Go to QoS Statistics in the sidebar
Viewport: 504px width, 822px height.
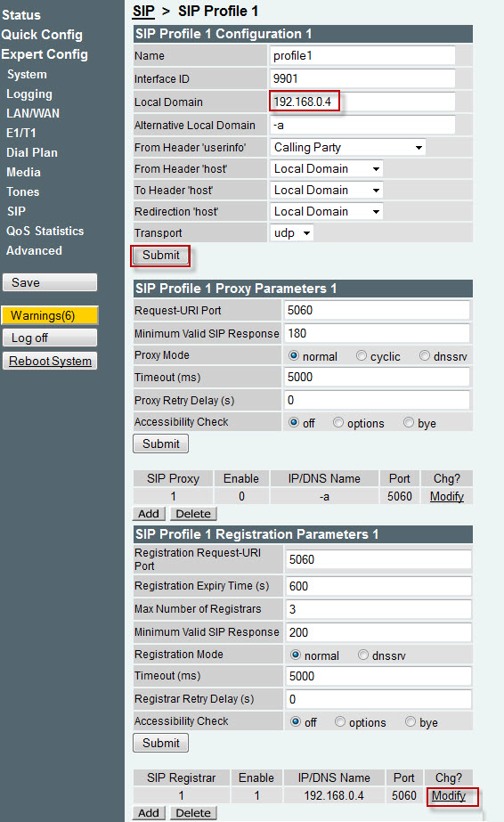pos(45,232)
